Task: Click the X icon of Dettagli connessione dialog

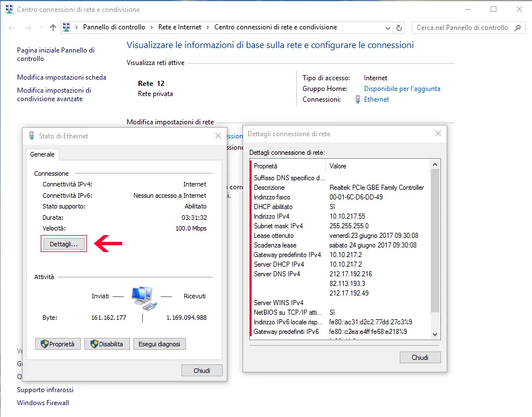Action: tap(438, 134)
